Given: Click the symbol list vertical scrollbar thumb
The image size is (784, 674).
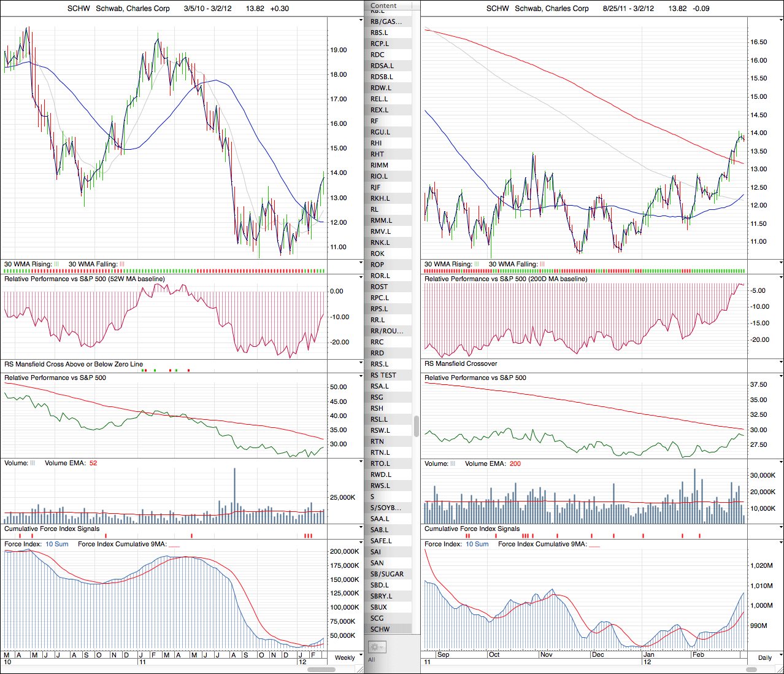Looking at the screenshot, I should (417, 425).
